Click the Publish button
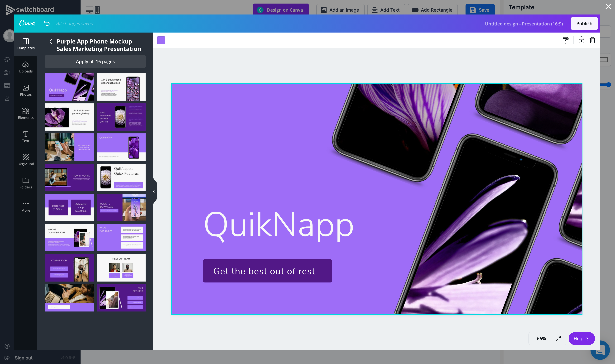615x364 pixels. 584,24
